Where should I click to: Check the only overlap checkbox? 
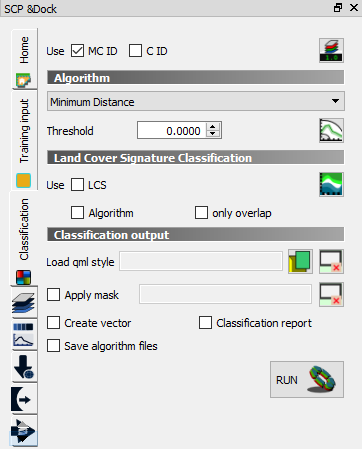[201, 213]
